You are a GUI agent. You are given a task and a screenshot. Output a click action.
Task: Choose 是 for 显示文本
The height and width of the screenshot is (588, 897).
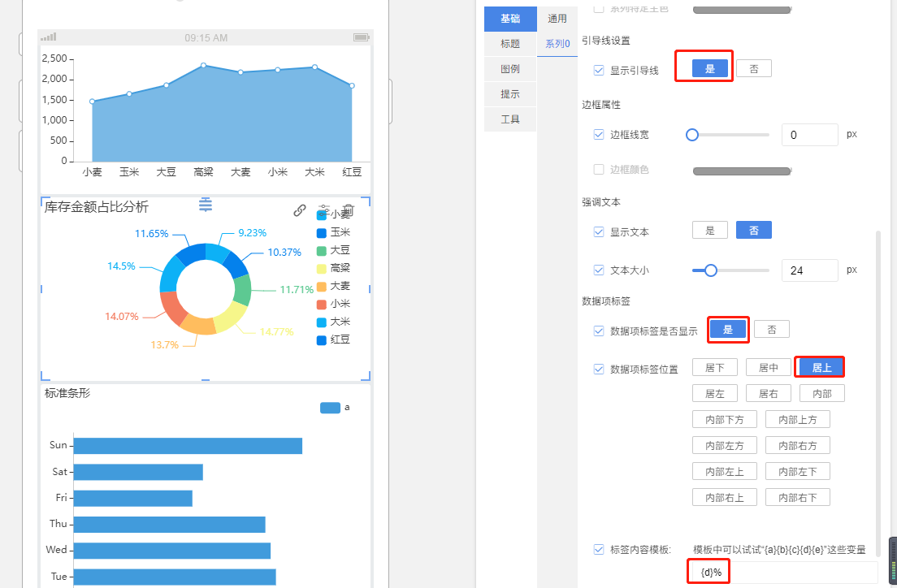click(x=710, y=230)
